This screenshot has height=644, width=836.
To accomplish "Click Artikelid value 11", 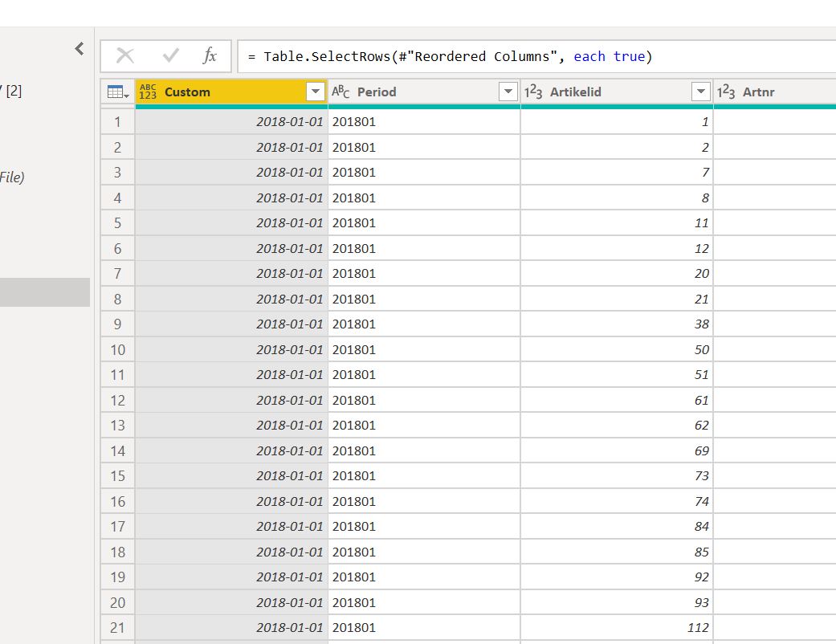I will 616,223.
